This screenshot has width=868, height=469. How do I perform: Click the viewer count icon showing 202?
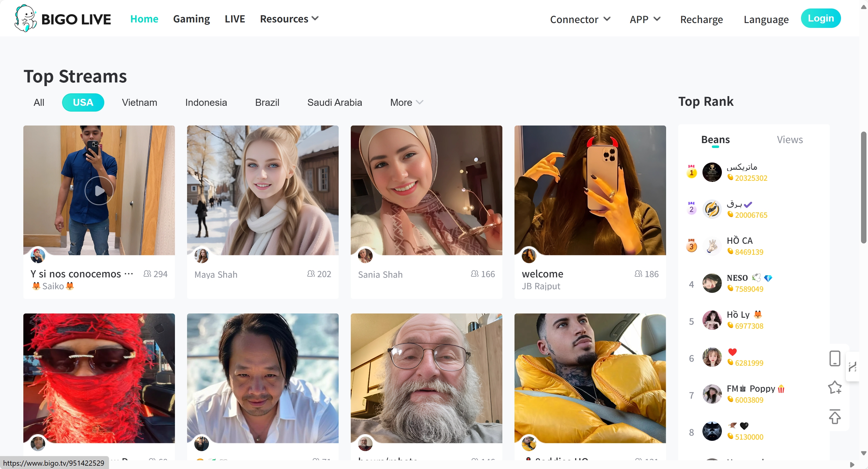point(311,273)
